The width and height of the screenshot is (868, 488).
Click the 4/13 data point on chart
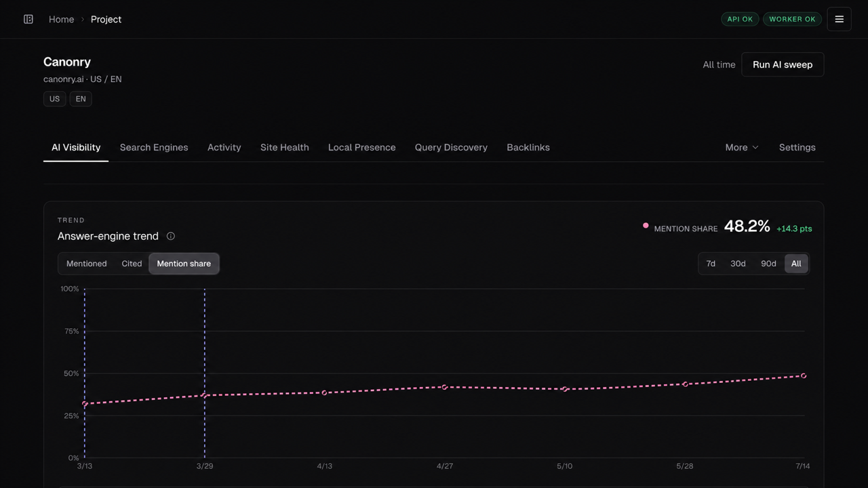325,392
